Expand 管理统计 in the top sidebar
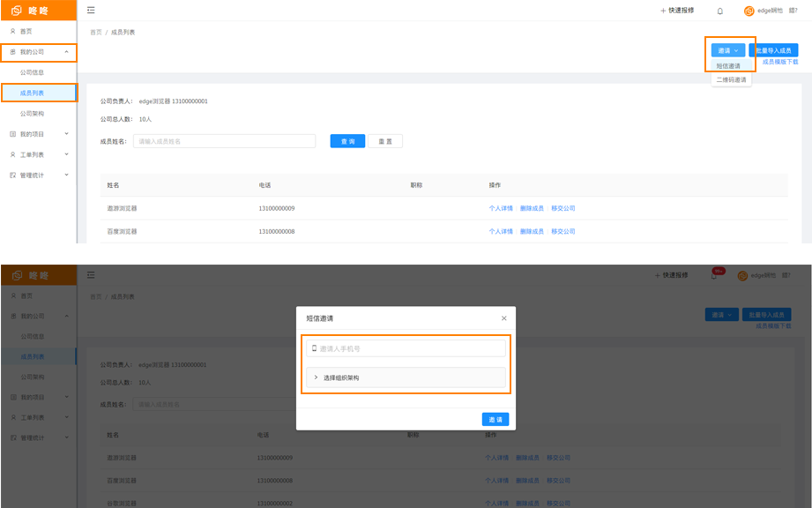 [x=39, y=175]
